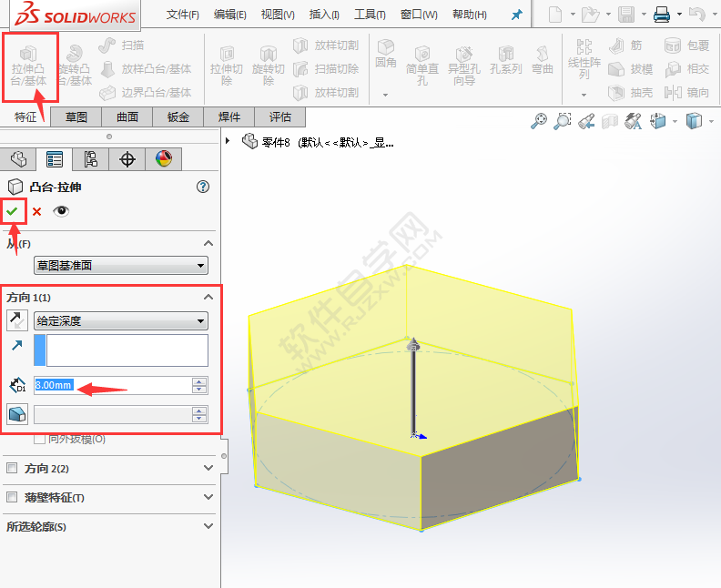Screen dimensions: 721x588
Task: Open the DimXpertManager crosshair tab
Action: [x=127, y=159]
